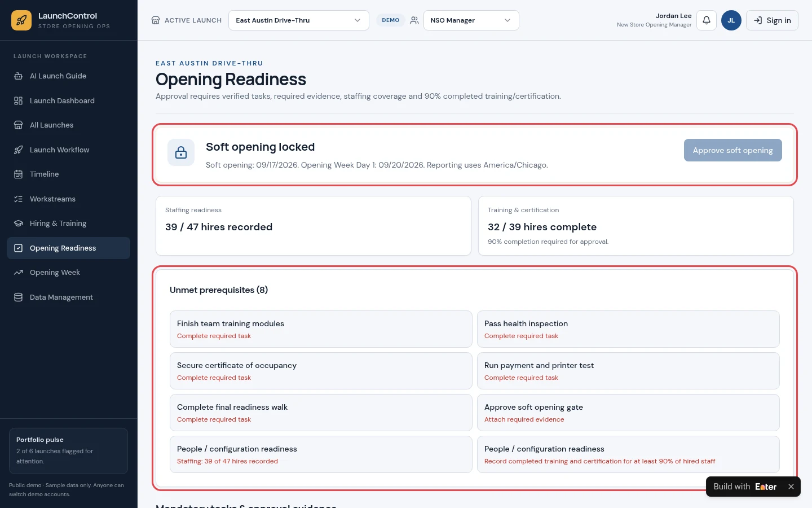Select Run payment and printer test card
The height and width of the screenshot is (508, 812).
click(628, 371)
